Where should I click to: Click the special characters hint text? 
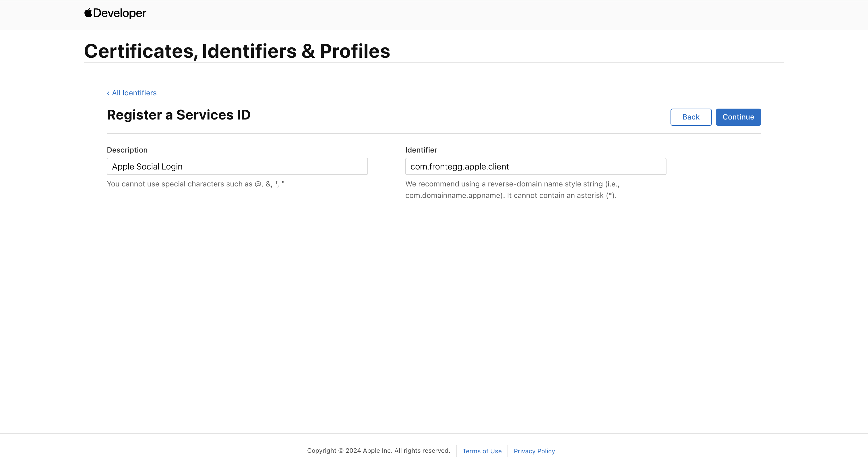[195, 184]
